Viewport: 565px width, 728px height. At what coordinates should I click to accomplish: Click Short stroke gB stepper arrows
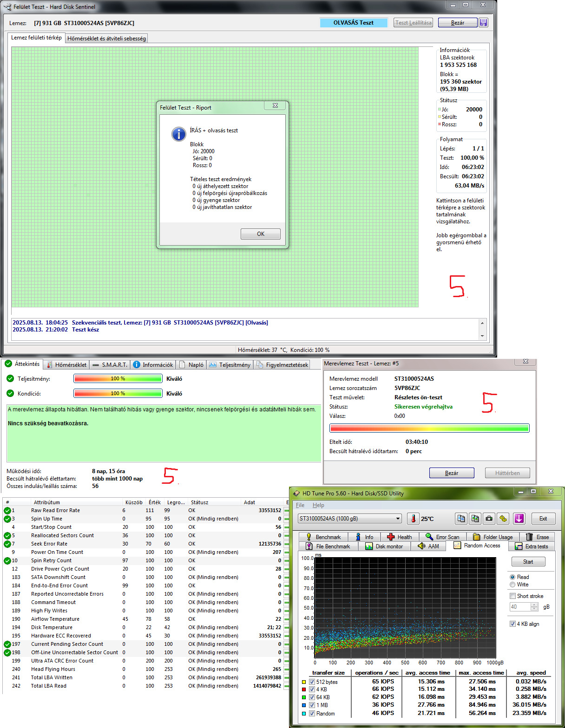534,607
